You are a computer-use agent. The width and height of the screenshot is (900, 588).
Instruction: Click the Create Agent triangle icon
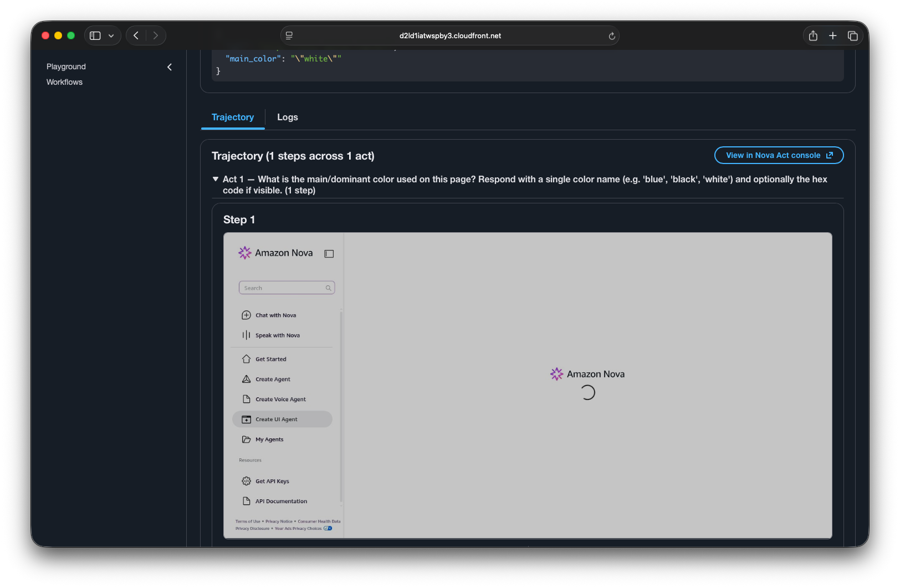247,379
